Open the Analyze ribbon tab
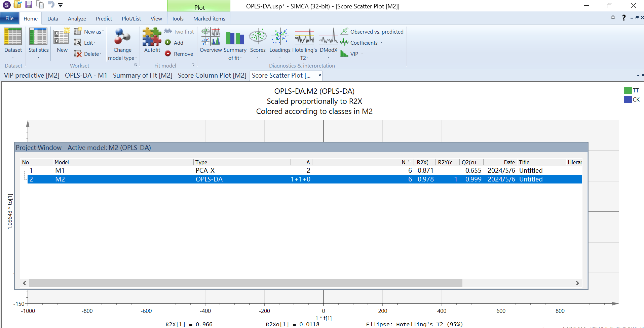 (77, 19)
